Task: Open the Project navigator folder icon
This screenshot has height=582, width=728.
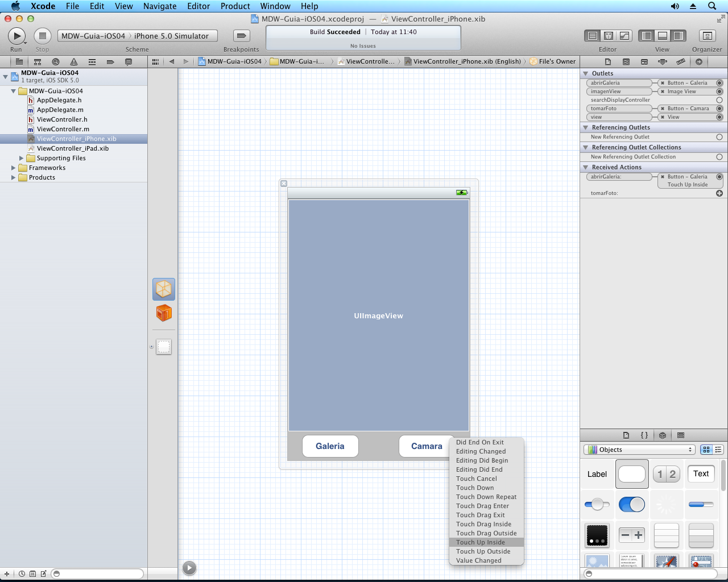Action: (x=19, y=61)
